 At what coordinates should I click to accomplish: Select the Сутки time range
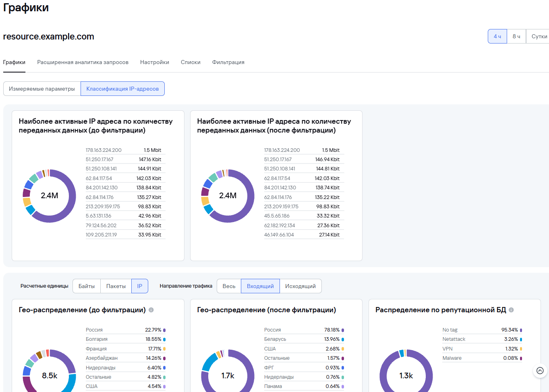tap(539, 36)
